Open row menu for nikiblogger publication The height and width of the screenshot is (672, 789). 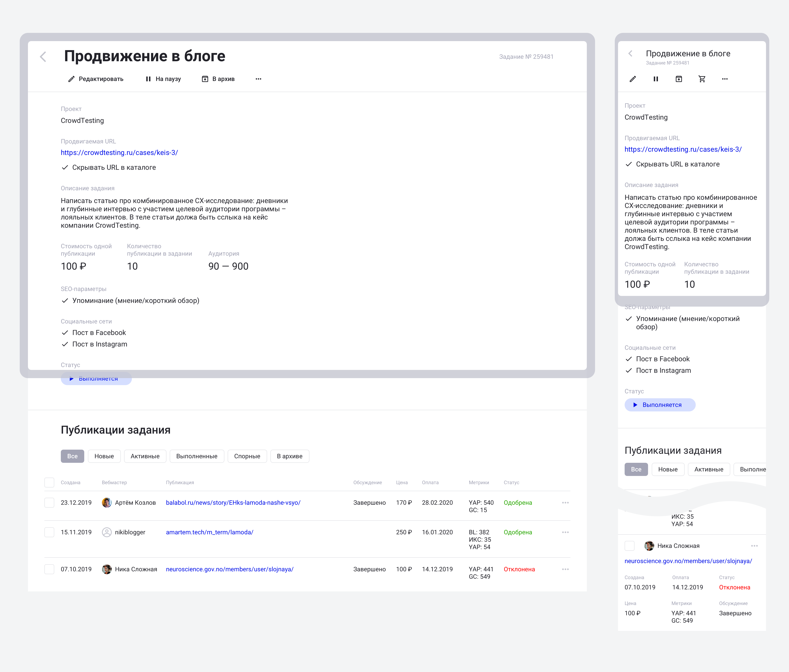(565, 532)
